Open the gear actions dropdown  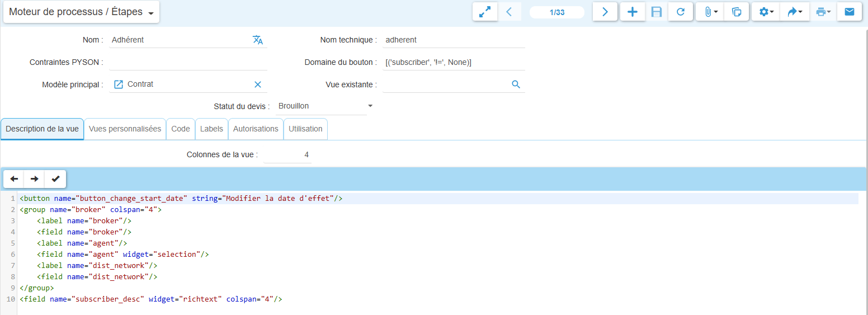point(766,12)
